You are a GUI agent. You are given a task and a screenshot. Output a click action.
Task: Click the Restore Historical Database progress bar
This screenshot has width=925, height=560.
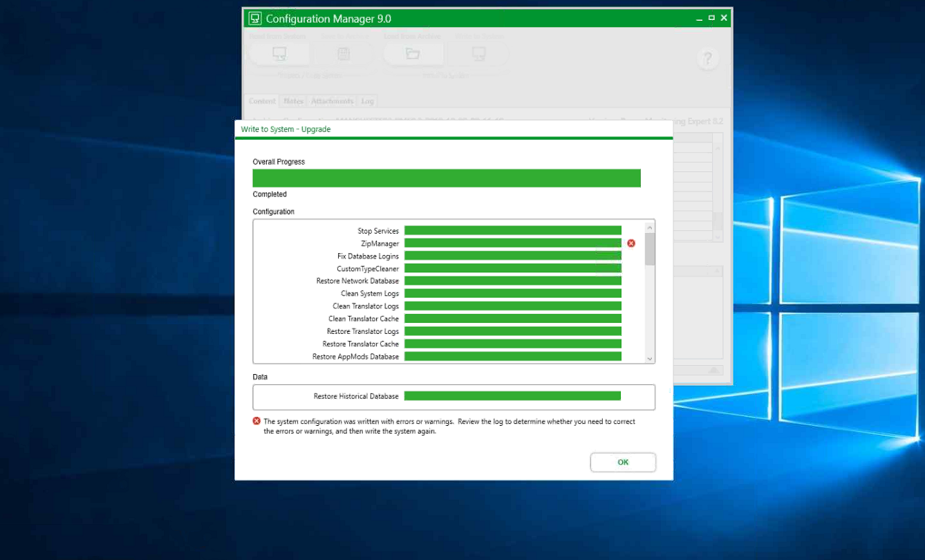coord(512,396)
